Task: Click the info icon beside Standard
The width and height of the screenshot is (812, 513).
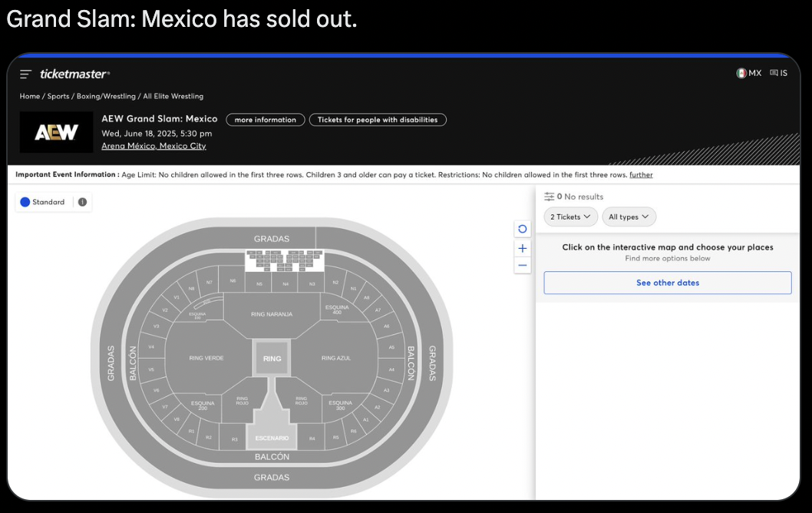Action: pyautogui.click(x=82, y=202)
